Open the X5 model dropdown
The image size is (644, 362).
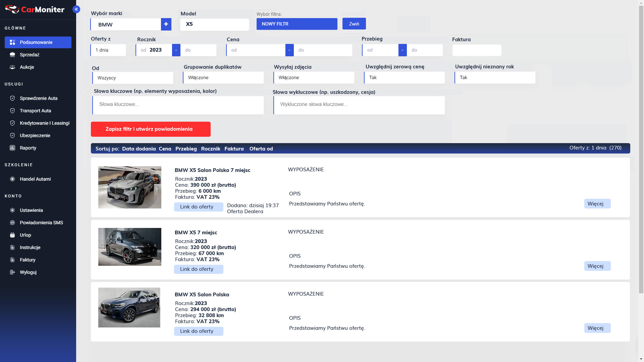click(215, 24)
